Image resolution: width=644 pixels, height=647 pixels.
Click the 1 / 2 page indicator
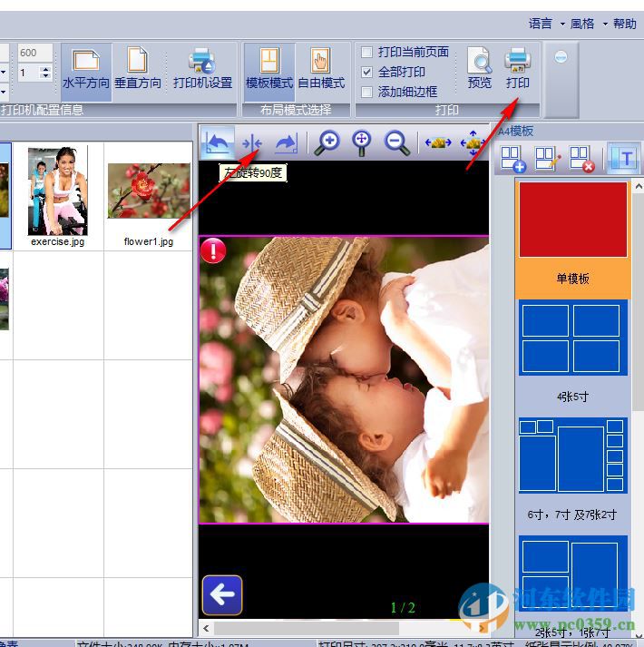pyautogui.click(x=402, y=607)
